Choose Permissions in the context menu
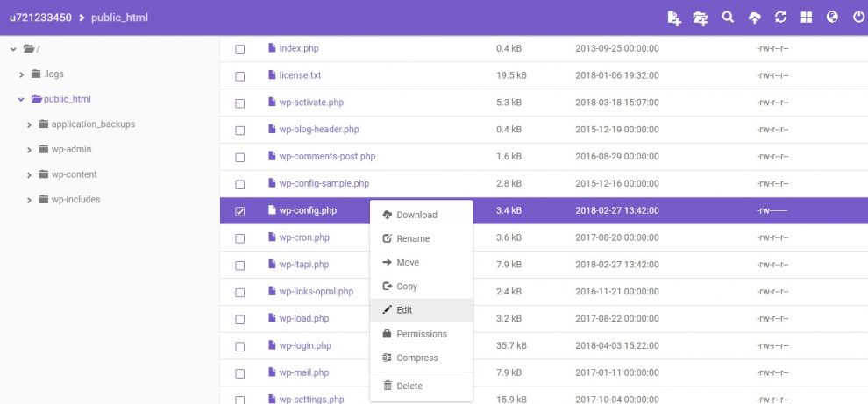Screen dimensions: 868x404 pos(421,334)
